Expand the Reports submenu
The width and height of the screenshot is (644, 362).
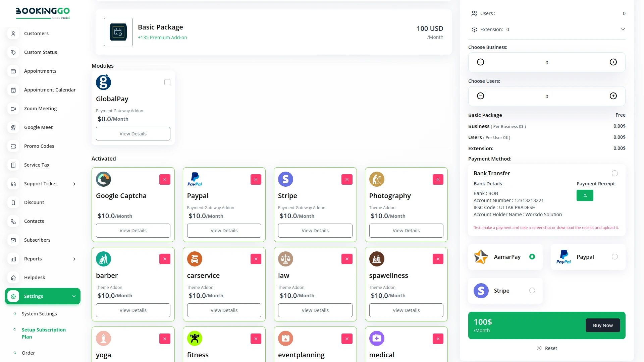pyautogui.click(x=74, y=259)
